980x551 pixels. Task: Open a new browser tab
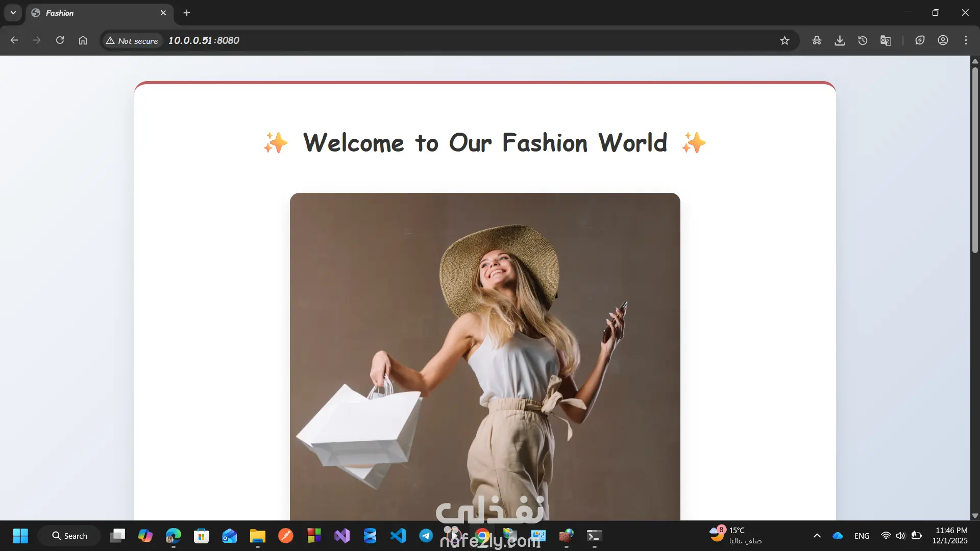(x=187, y=13)
